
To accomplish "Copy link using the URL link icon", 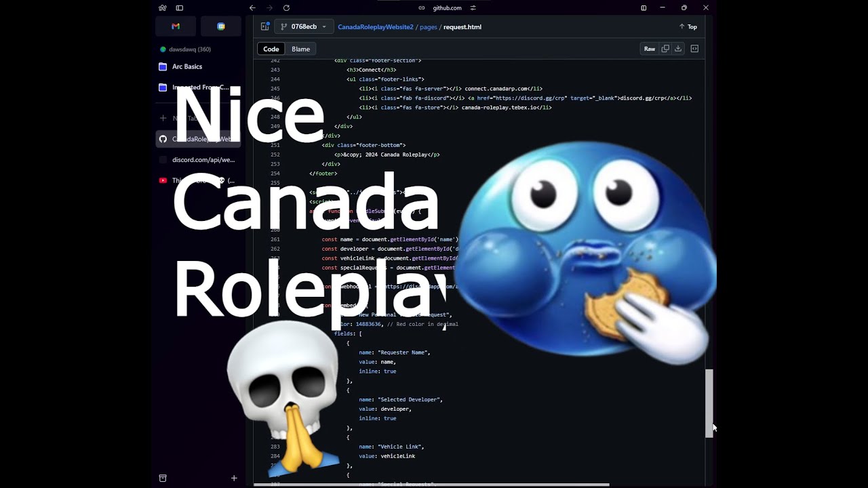I will [x=422, y=8].
